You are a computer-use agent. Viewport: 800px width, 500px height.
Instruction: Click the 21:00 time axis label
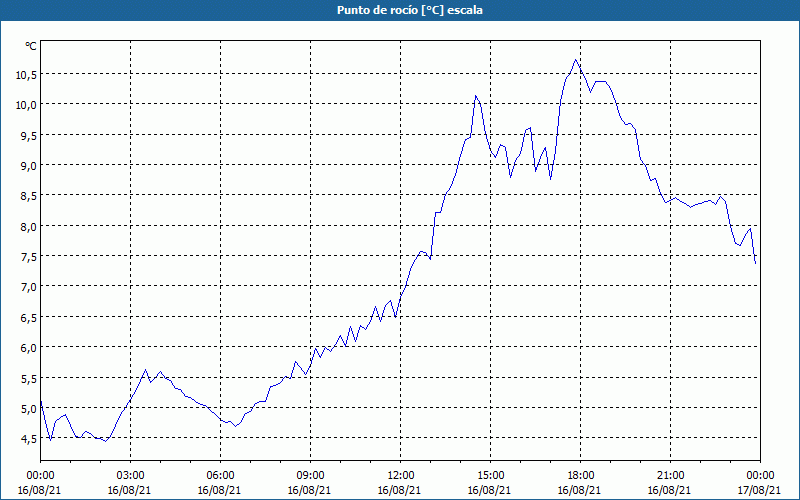click(x=670, y=476)
